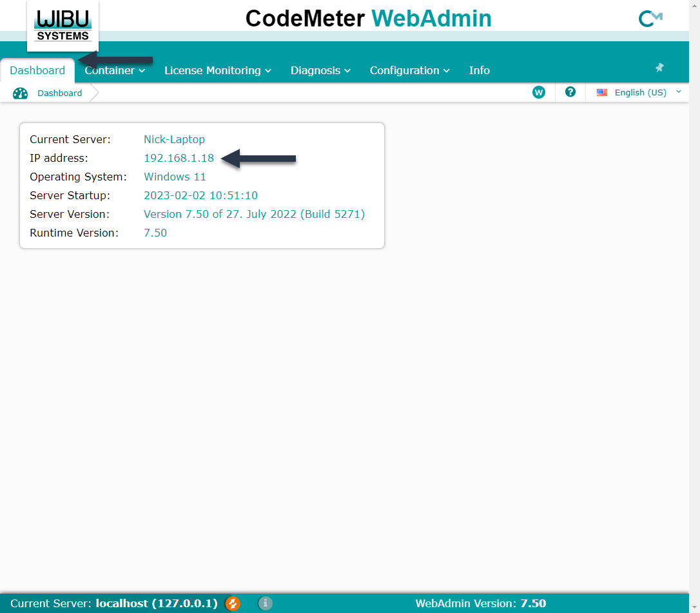The width and height of the screenshot is (700, 613).
Task: Open the Dashboard tab
Action: point(37,70)
